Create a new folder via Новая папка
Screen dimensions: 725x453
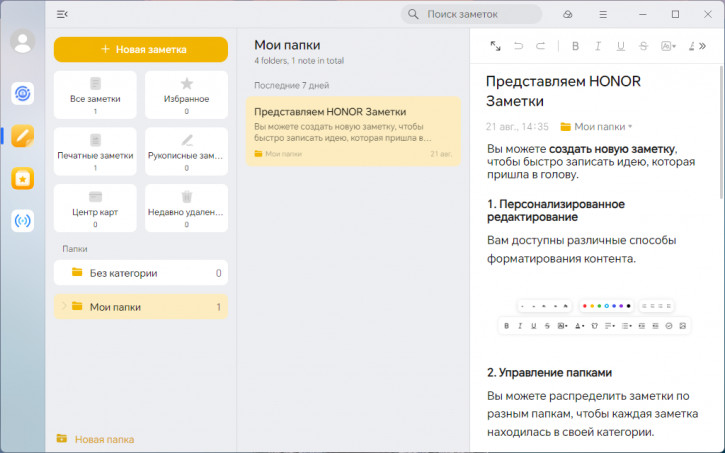tap(95, 439)
